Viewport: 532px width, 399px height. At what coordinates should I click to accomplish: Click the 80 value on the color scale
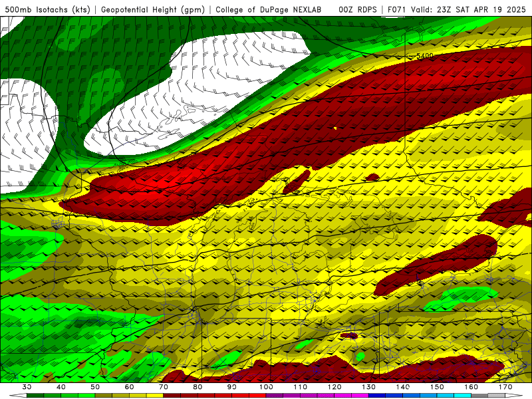point(198,387)
